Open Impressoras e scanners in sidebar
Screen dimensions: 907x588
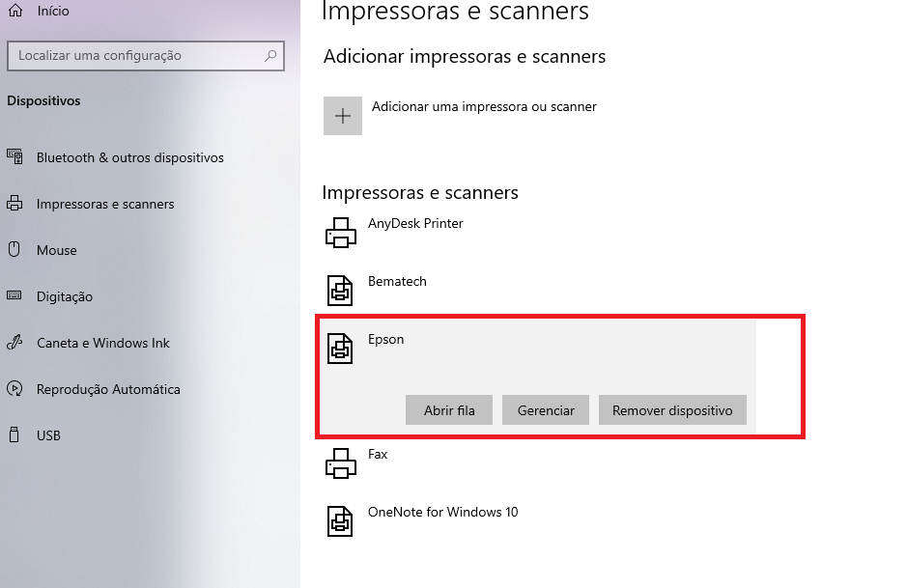(105, 204)
